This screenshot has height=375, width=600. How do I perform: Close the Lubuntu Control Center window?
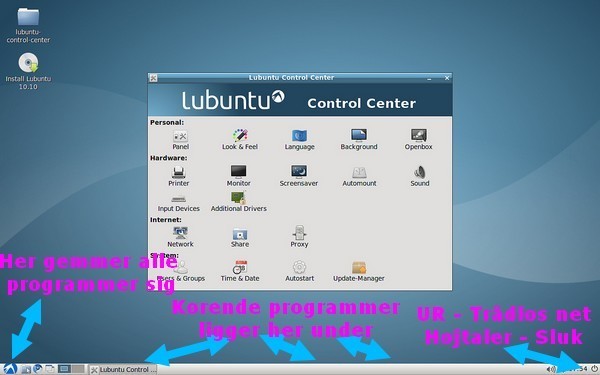tap(447, 78)
